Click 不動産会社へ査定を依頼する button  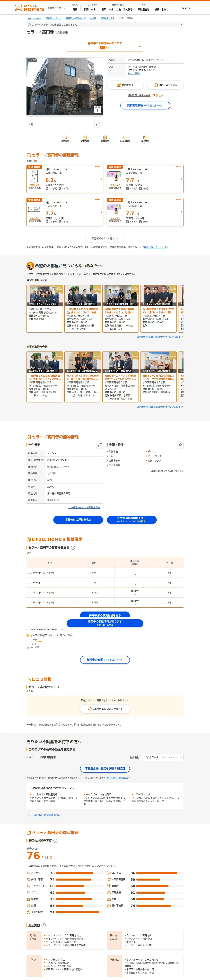coord(105,768)
